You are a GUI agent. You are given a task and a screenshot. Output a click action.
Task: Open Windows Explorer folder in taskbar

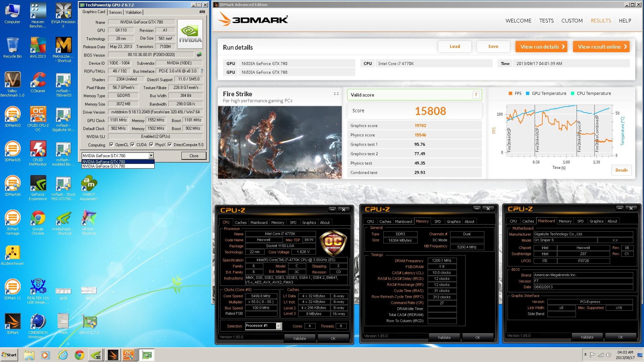click(29, 355)
